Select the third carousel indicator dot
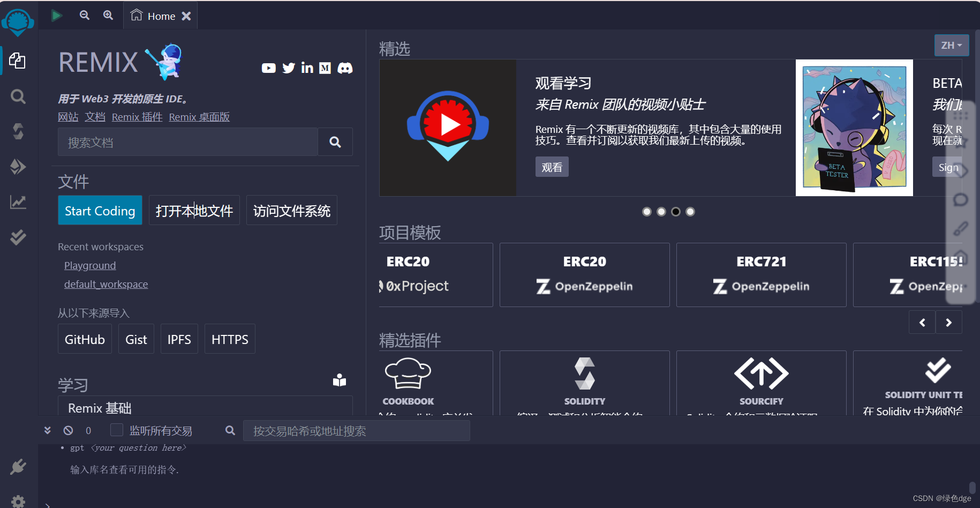 676,212
